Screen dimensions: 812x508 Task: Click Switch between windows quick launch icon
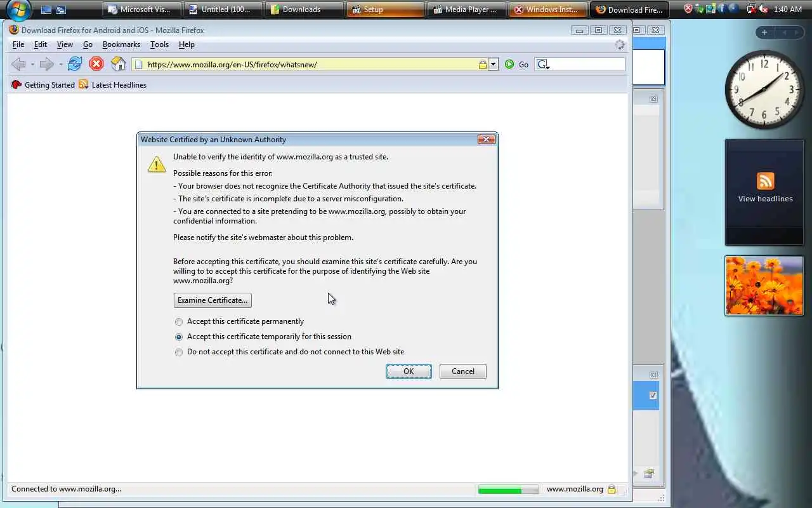click(x=61, y=10)
